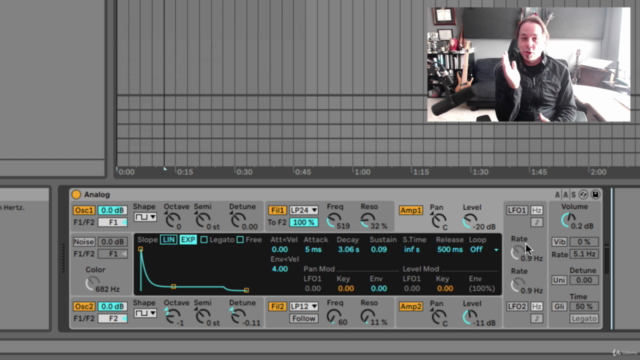This screenshot has height=360, width=640.
Task: Open the Osc2 Shape waveform dropdown
Action: (x=145, y=313)
